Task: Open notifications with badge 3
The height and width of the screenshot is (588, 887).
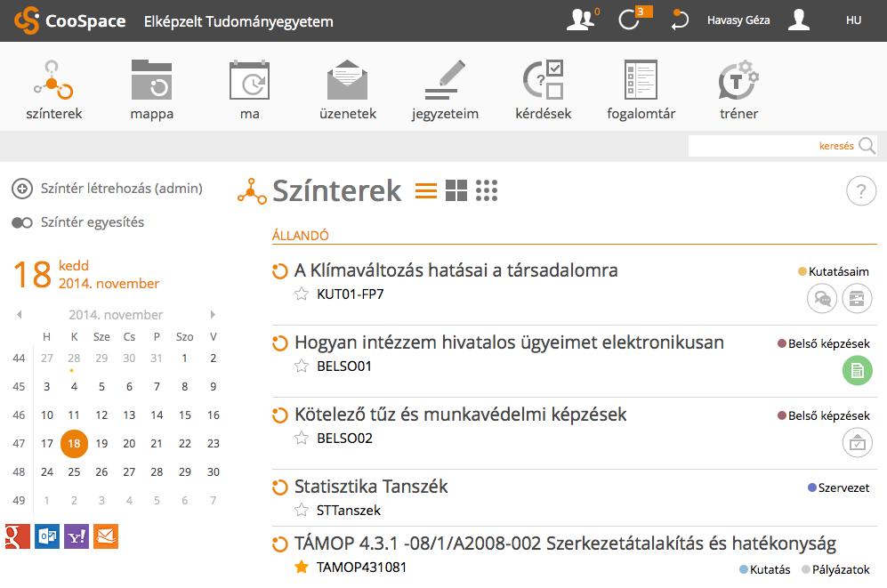Action: (633, 20)
